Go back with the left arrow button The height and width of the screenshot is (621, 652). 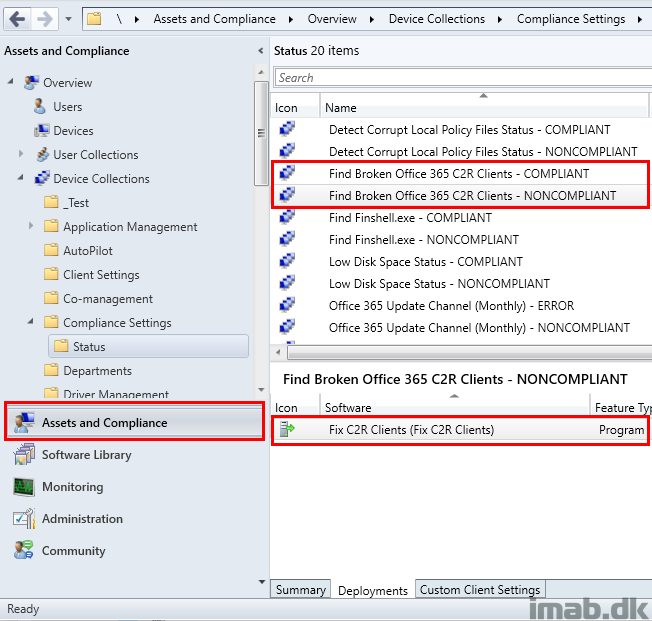point(17,19)
